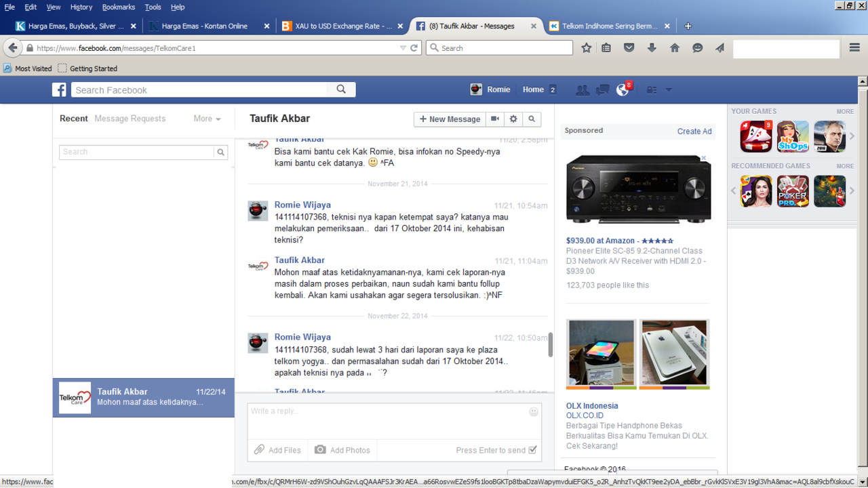Viewport: 868px width, 488px height.
Task: Click the Getting Started bookmark
Action: 87,68
